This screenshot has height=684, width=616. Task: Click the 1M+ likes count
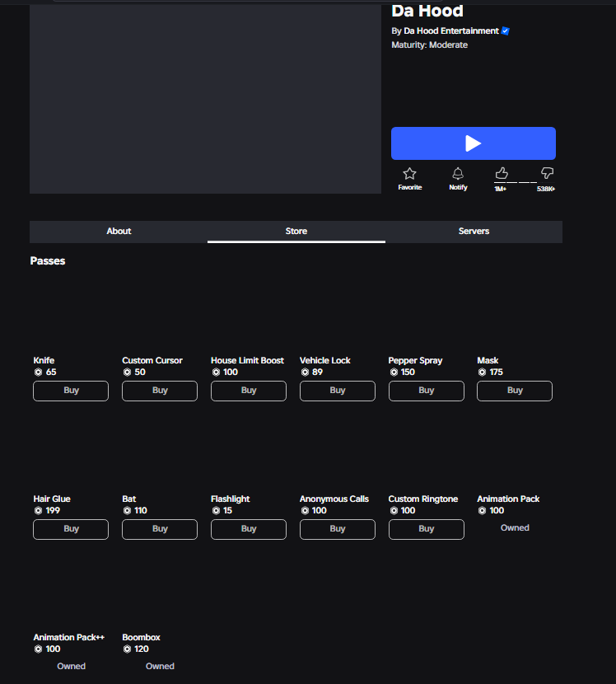[x=500, y=189]
